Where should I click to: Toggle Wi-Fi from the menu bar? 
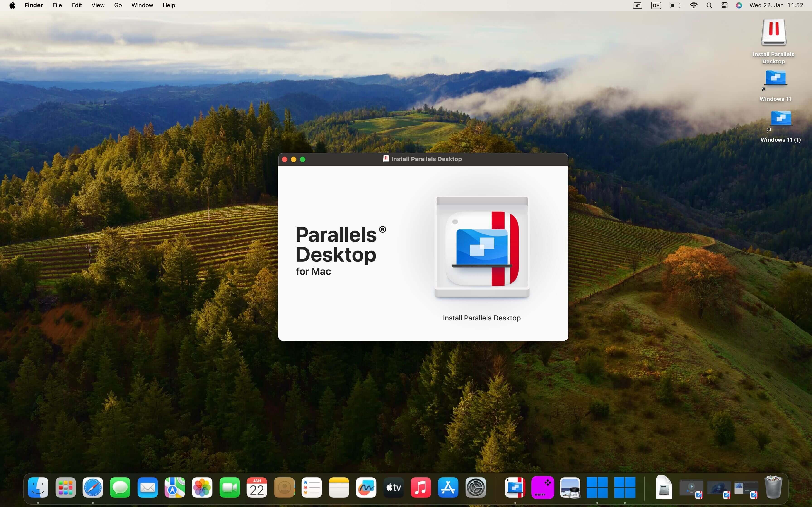pos(694,5)
